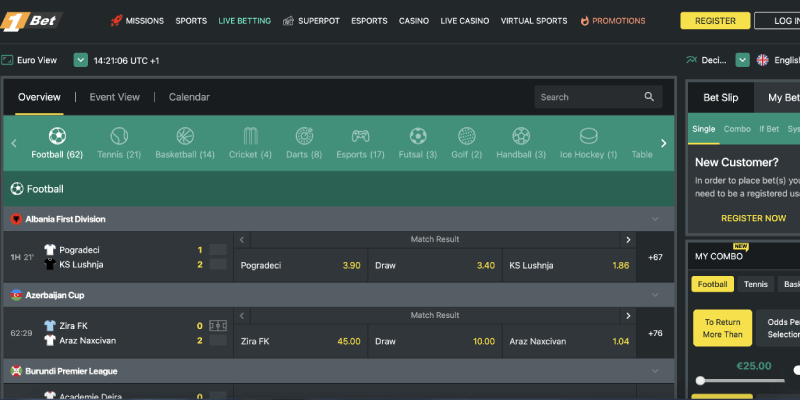This screenshot has width=800, height=400.
Task: Select the Cricket sport icon
Action: 251,136
